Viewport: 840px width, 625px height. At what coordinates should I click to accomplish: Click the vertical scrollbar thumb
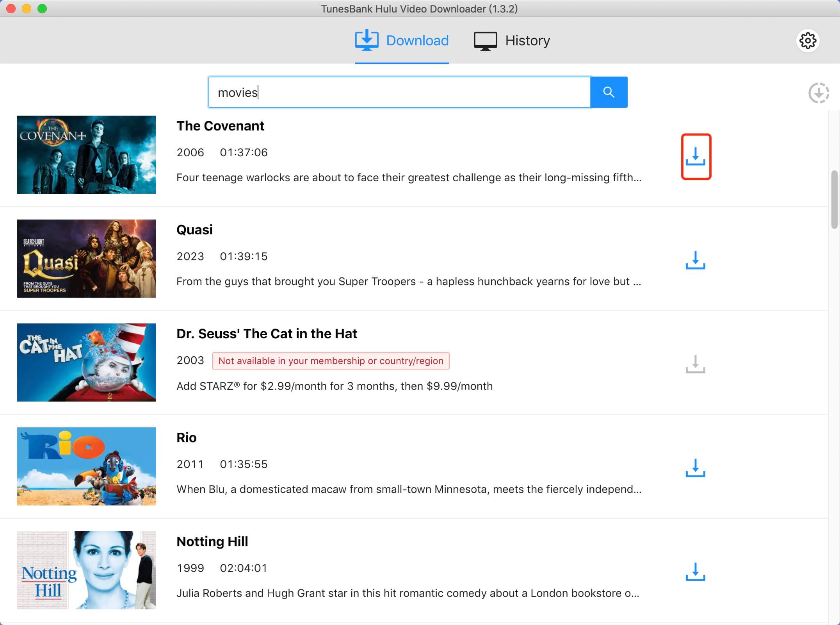coord(835,199)
